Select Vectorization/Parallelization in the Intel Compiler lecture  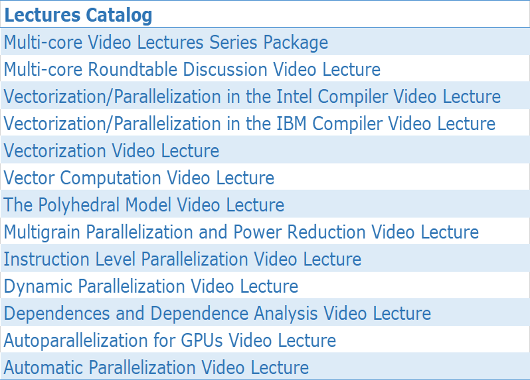pos(252,97)
